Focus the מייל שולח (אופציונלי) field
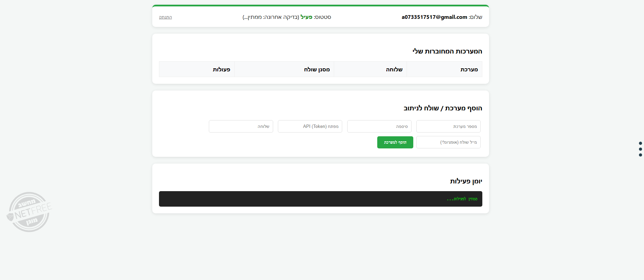644x280 pixels. click(x=448, y=142)
